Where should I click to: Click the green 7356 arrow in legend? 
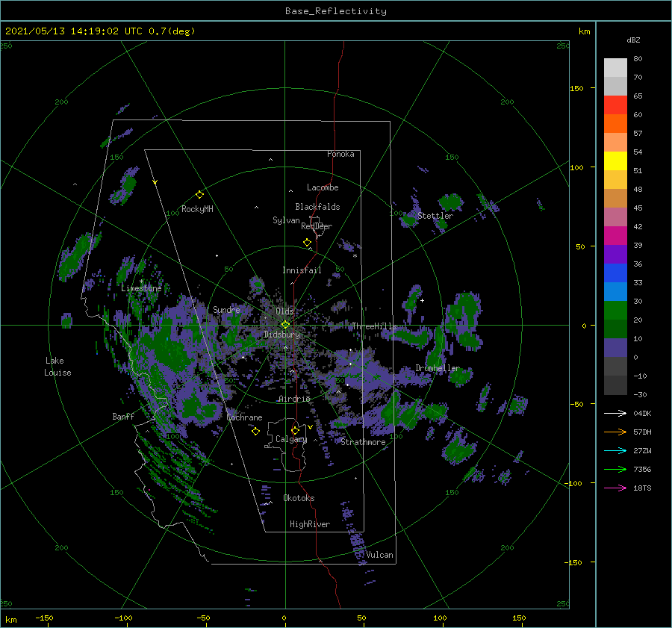(x=615, y=470)
